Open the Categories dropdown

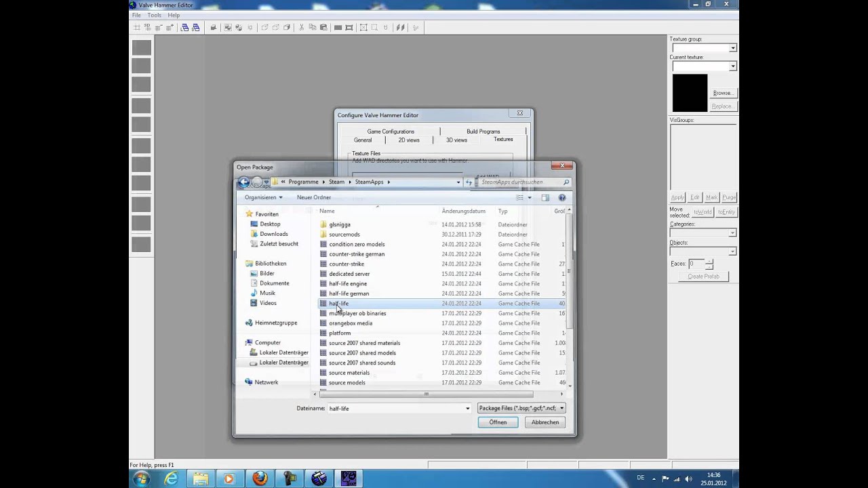[x=732, y=233]
